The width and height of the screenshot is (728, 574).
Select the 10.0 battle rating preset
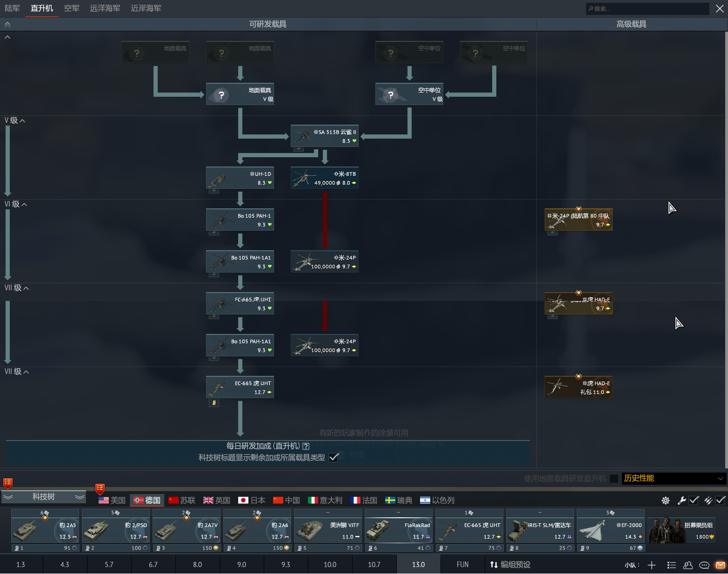coord(330,565)
